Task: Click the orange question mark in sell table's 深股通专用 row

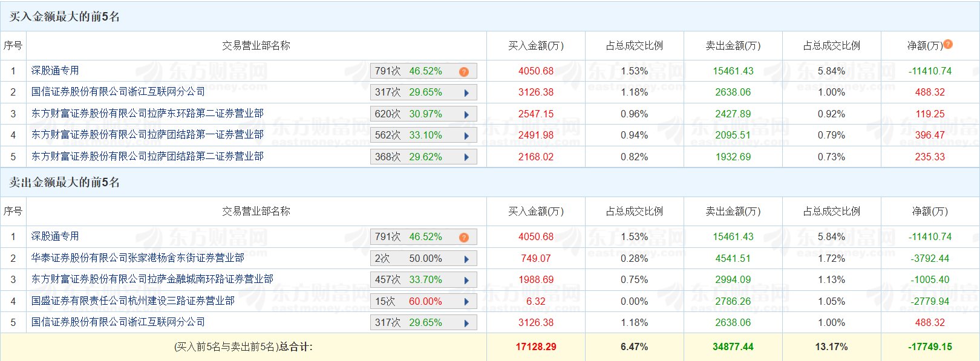Action: click(x=464, y=237)
